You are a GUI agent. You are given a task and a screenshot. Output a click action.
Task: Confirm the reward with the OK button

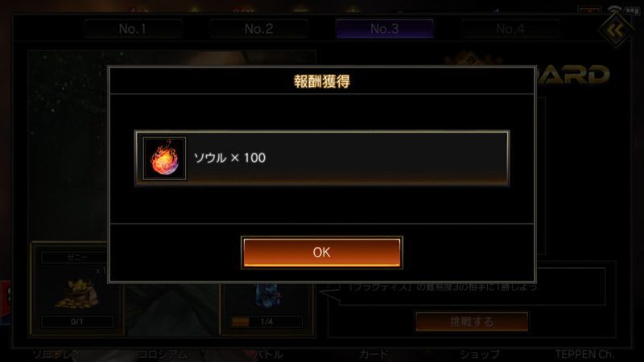pos(321,252)
